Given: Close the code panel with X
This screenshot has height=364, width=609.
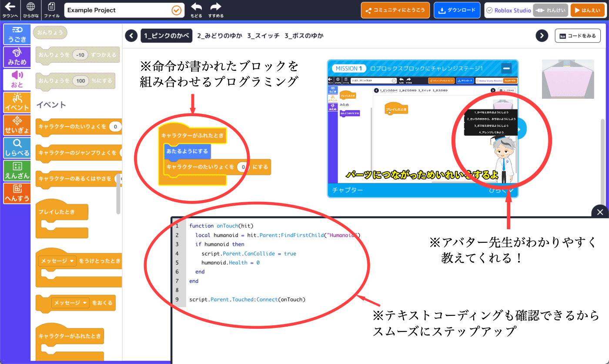Looking at the screenshot, I should 600,212.
